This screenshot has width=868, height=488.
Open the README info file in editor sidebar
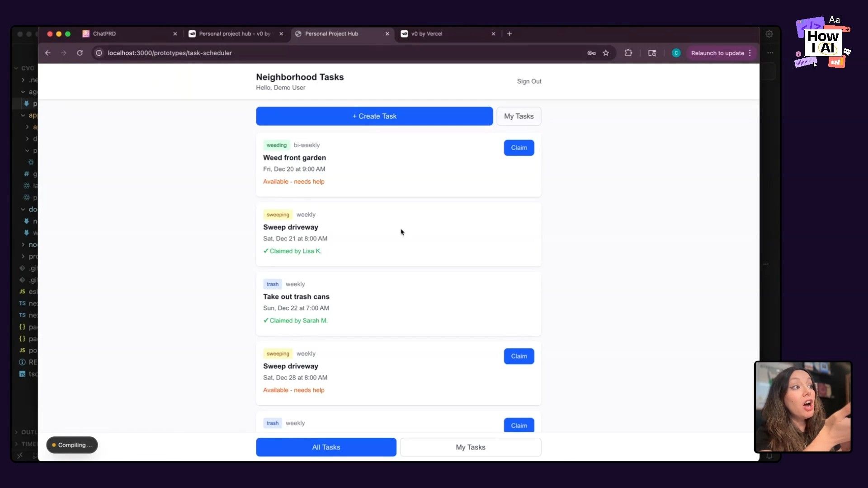(x=28, y=362)
